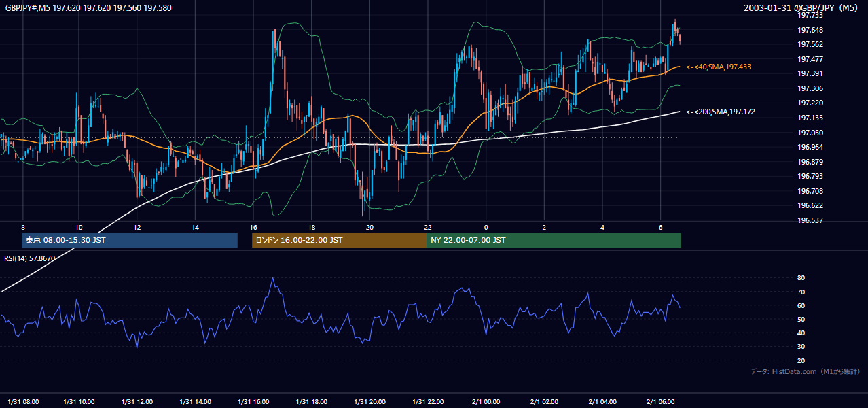
Task: Click price scale value 196.708
Action: point(810,191)
